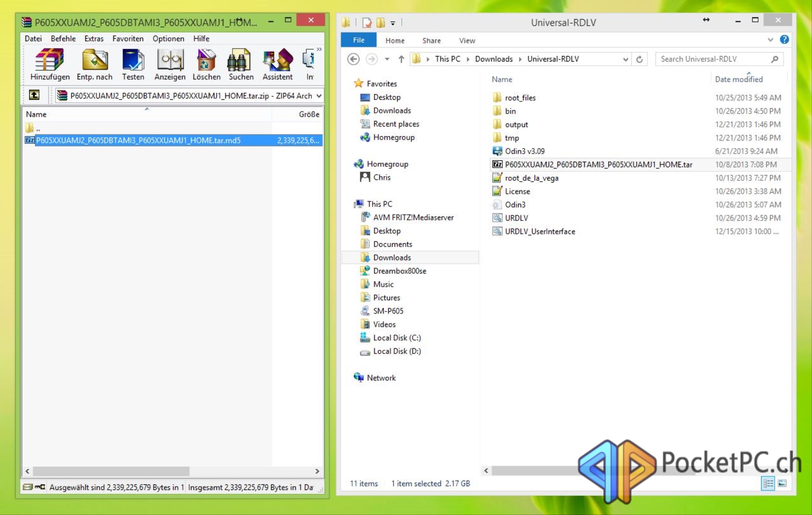
Task: Click the Entp. nach extract icon
Action: [95, 64]
